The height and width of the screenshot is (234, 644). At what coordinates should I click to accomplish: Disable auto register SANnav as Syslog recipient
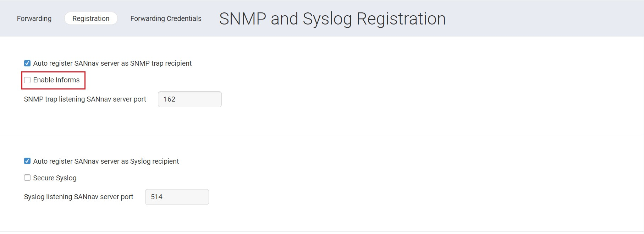(x=27, y=161)
